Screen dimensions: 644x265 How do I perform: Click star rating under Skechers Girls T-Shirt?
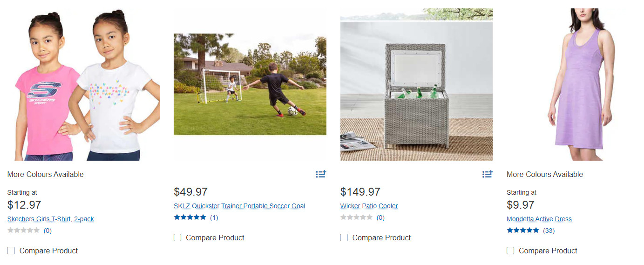tap(24, 231)
